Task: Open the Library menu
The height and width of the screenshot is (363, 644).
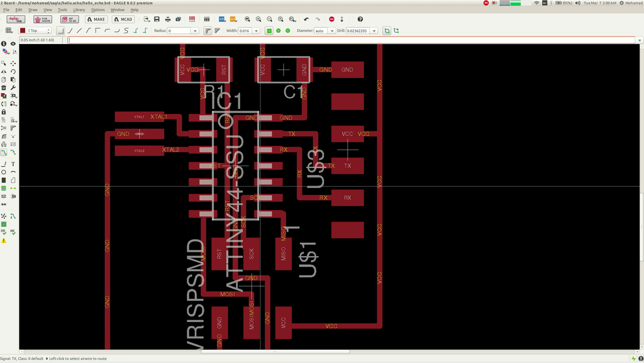Action: tap(79, 10)
